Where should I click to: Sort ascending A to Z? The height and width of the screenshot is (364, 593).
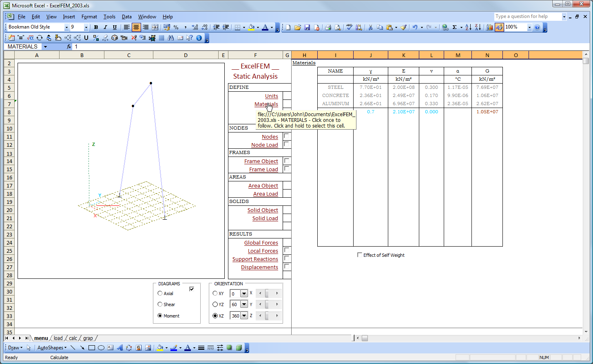[x=468, y=27]
